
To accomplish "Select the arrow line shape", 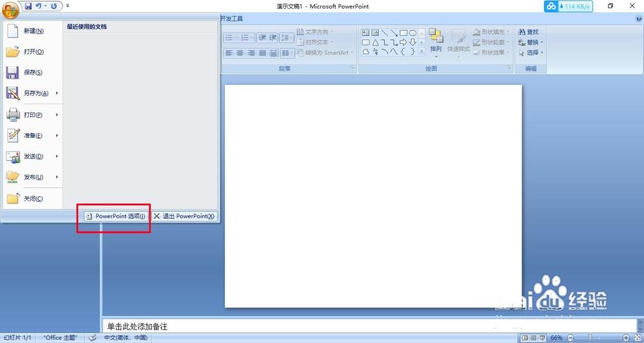I will coord(394,32).
